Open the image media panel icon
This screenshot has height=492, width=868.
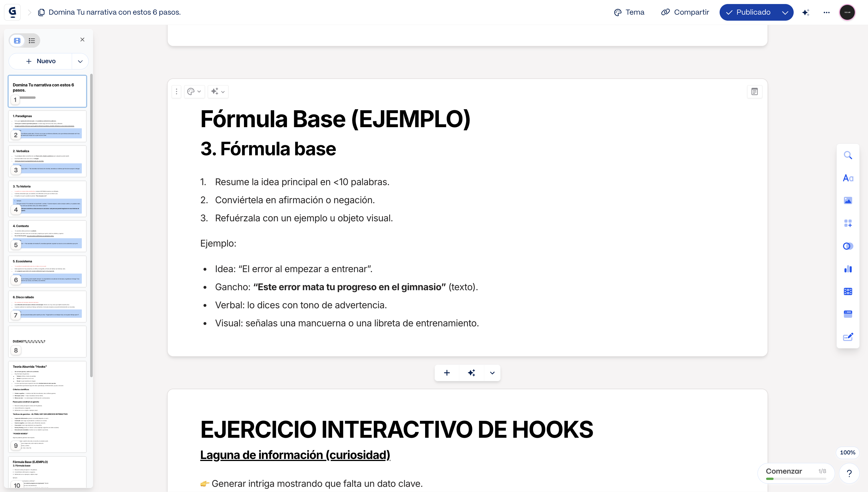848,201
